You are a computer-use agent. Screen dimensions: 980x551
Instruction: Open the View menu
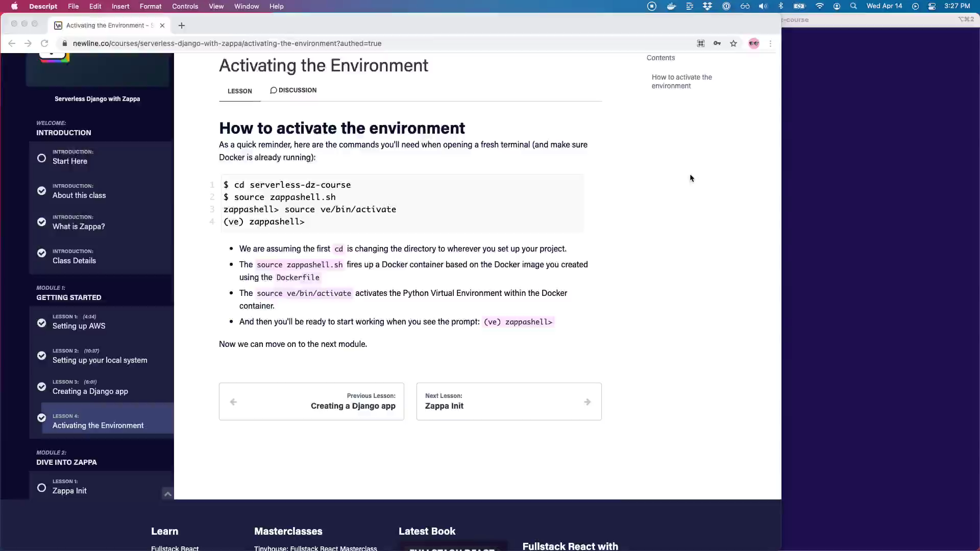[216, 6]
